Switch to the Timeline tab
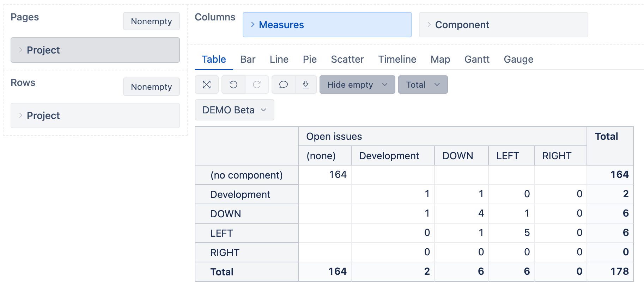Viewport: 644px width, 293px height. pos(397,59)
